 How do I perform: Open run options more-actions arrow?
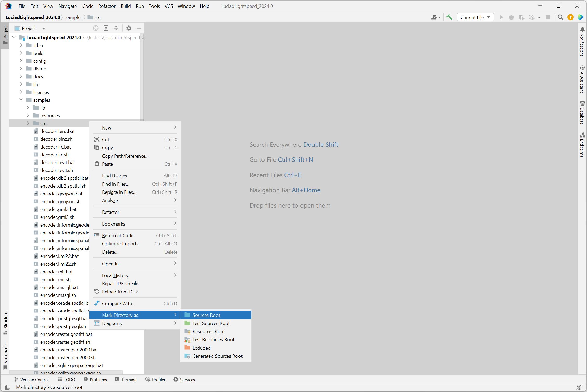(x=539, y=17)
